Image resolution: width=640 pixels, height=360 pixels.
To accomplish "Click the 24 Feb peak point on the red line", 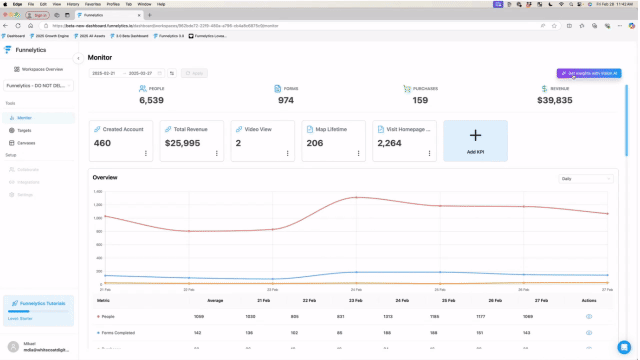I will pyautogui.click(x=356, y=198).
